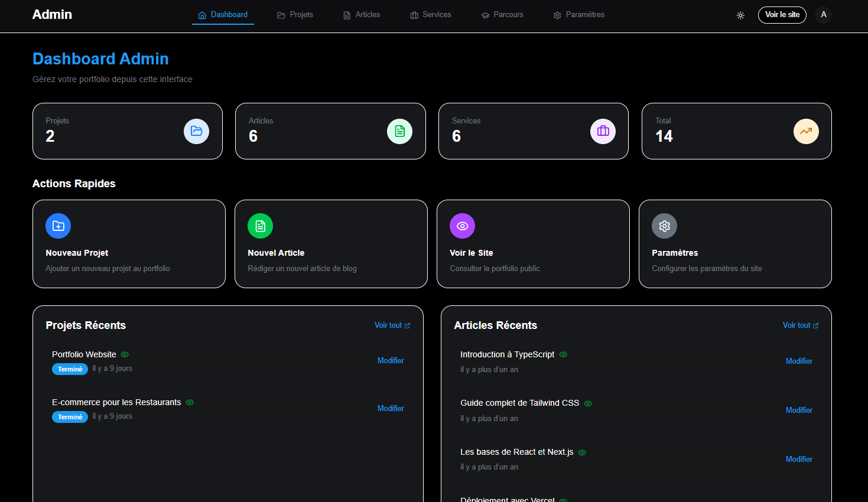The image size is (868, 502).
Task: Click the blue Nouveau Projet folder-plus icon
Action: [x=58, y=226]
